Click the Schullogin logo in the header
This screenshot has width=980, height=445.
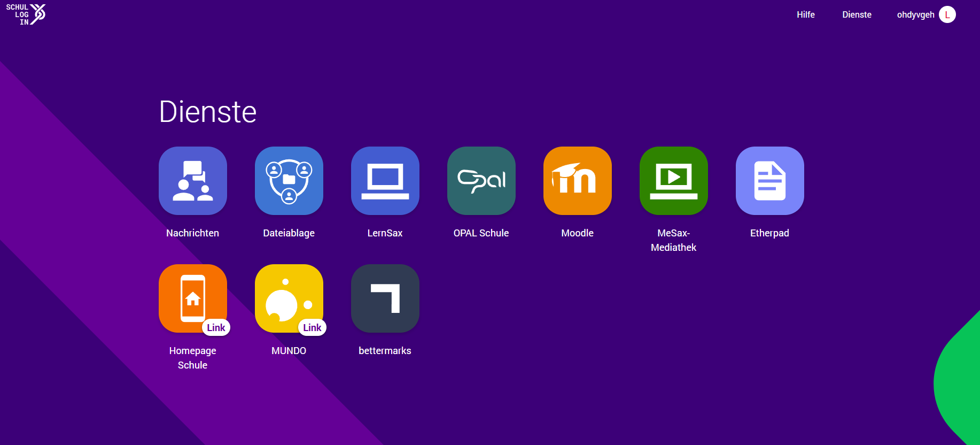coord(26,14)
